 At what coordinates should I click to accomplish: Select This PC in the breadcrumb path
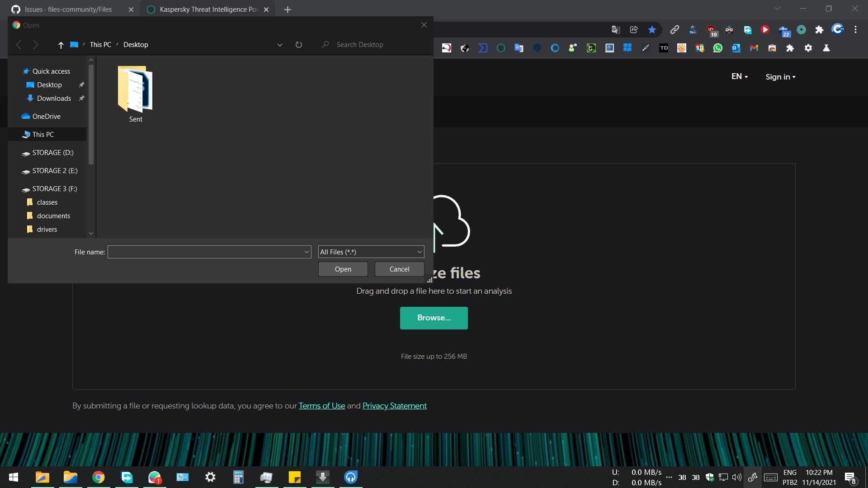[x=100, y=45]
